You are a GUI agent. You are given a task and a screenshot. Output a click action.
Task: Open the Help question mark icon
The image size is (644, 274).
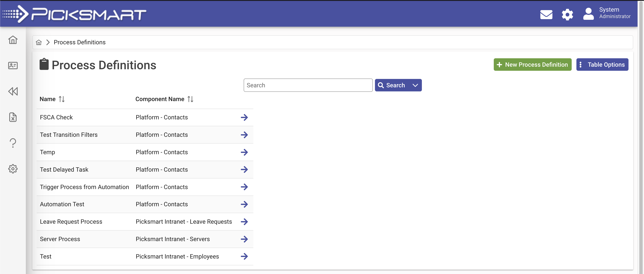point(13,143)
